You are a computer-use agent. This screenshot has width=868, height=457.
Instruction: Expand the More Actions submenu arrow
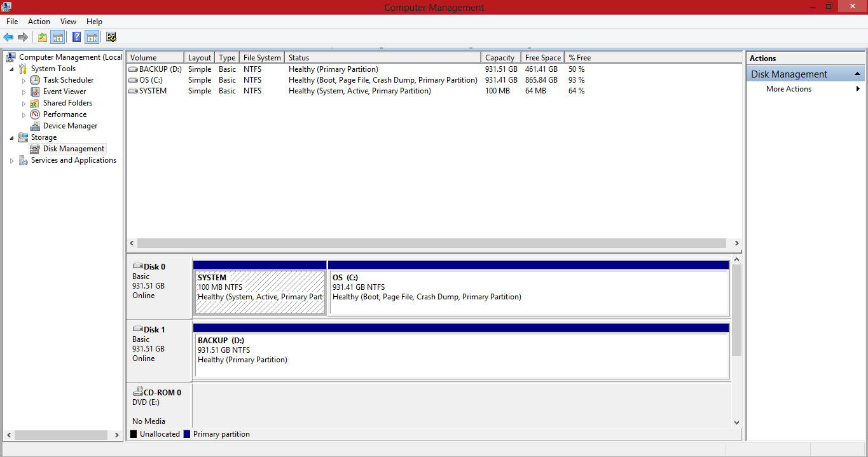858,89
